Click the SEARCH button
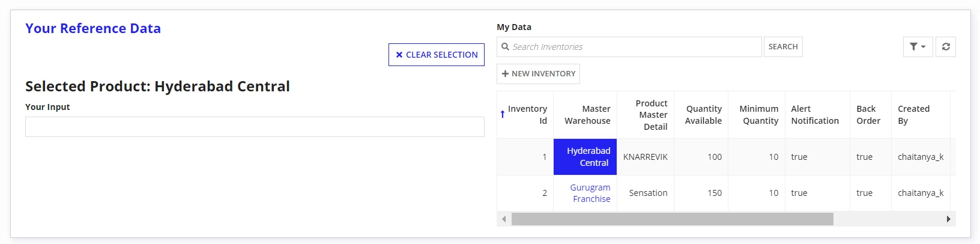The height and width of the screenshot is (244, 980). 783,47
